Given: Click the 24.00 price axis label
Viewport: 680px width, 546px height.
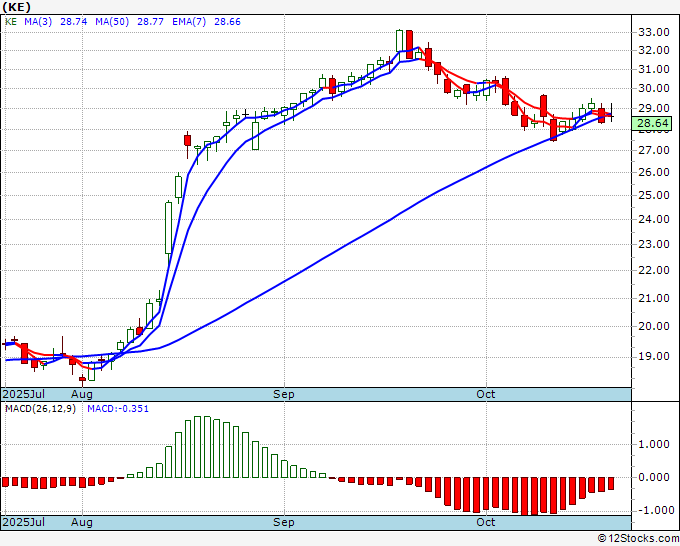Looking at the screenshot, I should pos(654,219).
